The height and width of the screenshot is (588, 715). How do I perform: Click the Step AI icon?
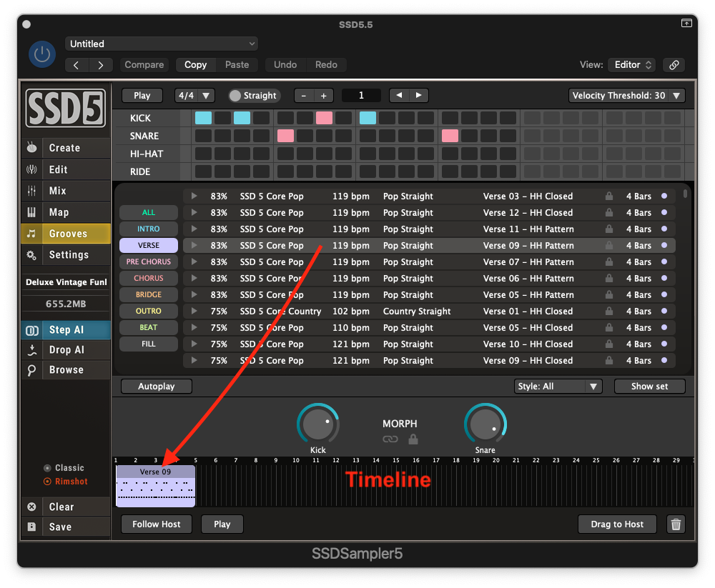click(x=32, y=330)
